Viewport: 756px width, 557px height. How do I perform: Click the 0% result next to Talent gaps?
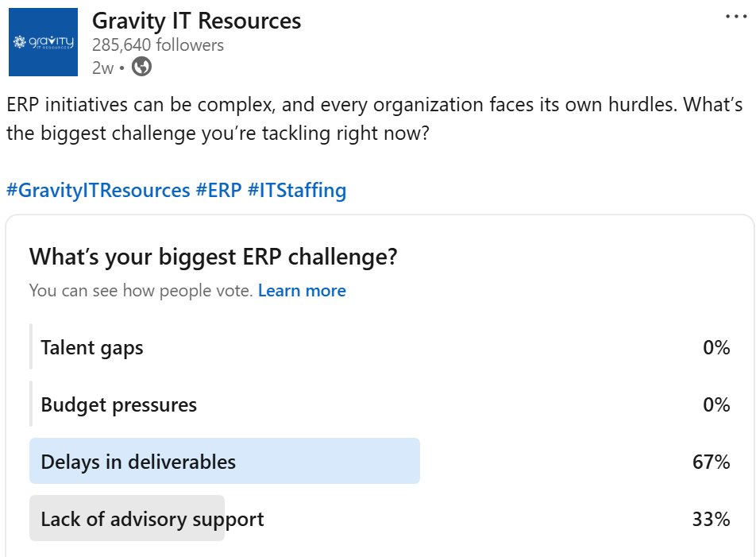click(x=716, y=347)
